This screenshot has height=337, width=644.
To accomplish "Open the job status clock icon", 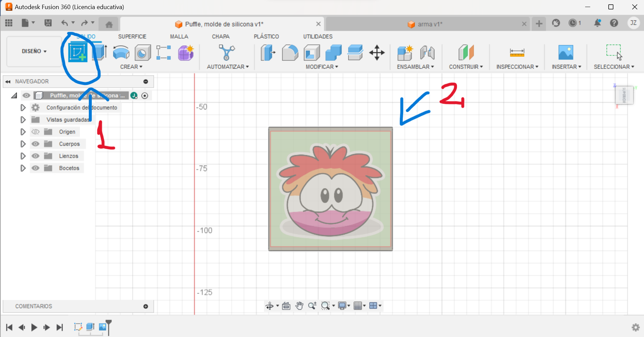I will [572, 23].
